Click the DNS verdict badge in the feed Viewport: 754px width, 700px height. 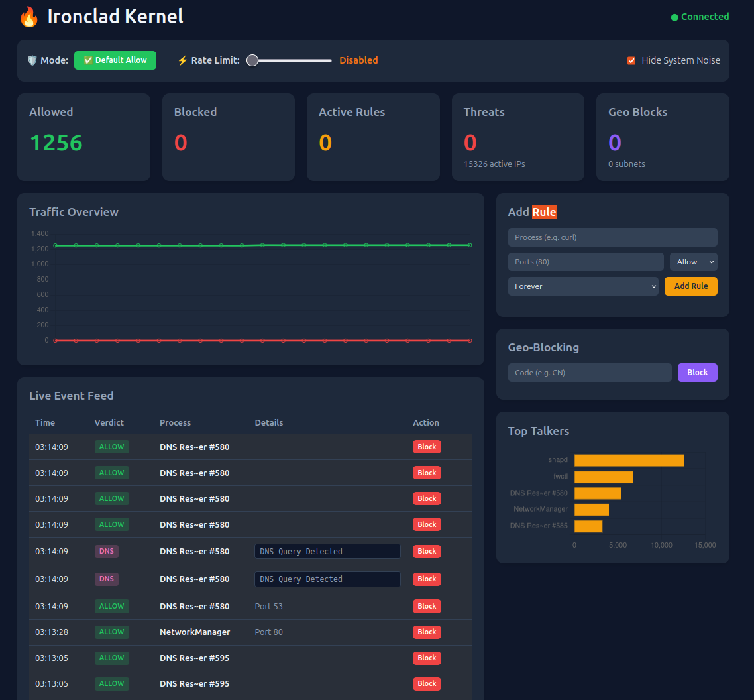pyautogui.click(x=106, y=552)
